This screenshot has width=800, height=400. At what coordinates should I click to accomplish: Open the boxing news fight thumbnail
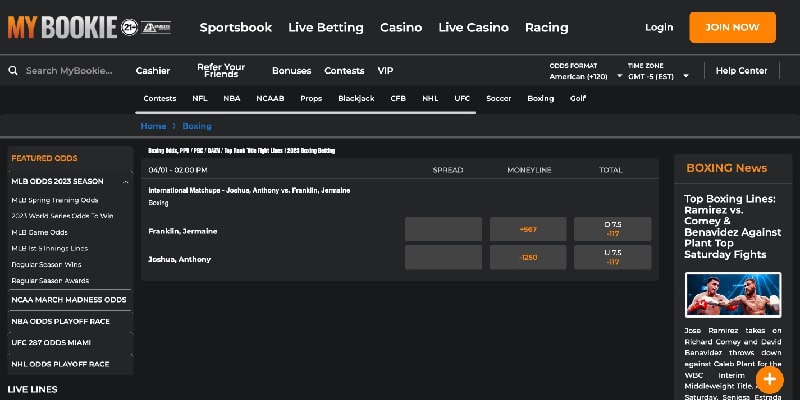tap(733, 295)
